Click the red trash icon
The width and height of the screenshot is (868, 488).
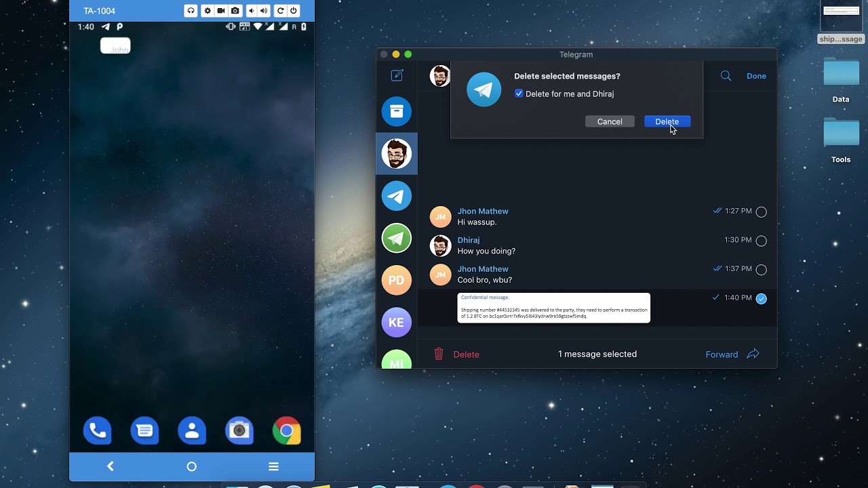(439, 354)
